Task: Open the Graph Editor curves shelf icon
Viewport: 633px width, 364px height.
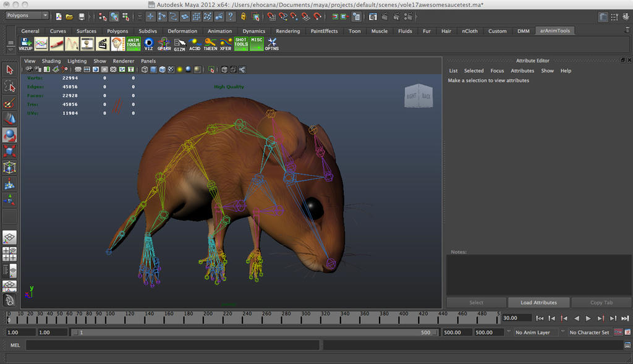Action: (41, 44)
